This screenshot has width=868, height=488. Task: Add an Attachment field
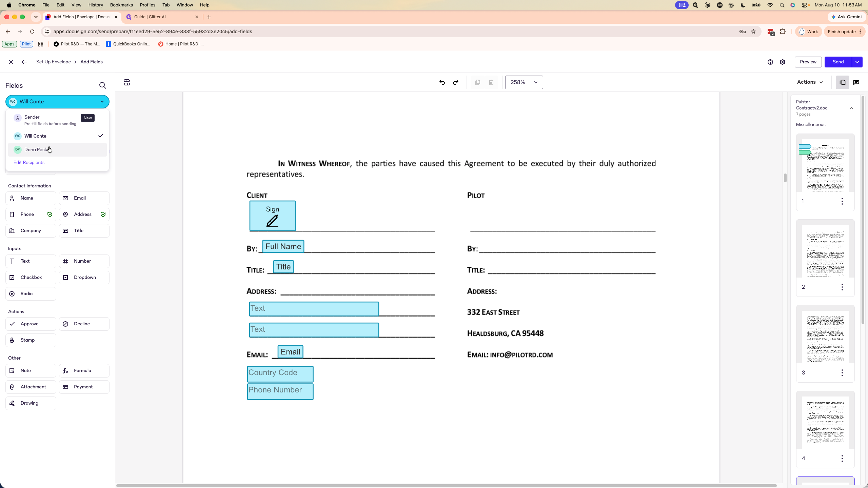31,387
